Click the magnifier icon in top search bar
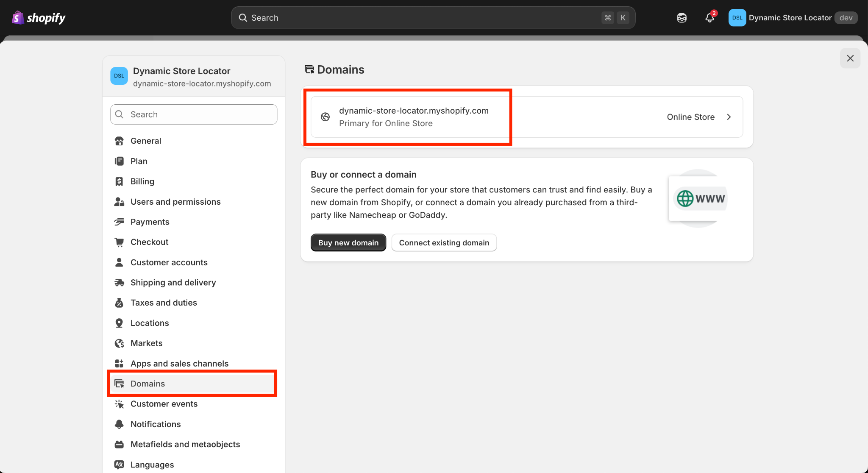 point(243,18)
